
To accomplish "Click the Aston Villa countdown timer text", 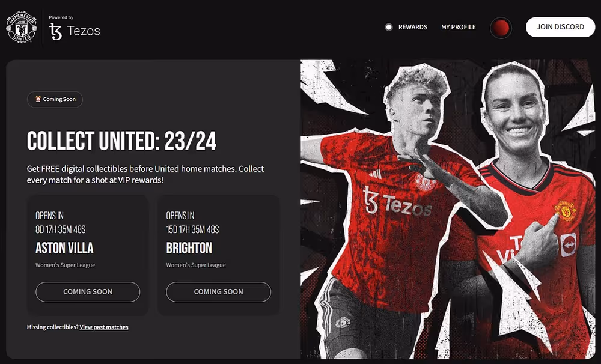I will (x=61, y=229).
